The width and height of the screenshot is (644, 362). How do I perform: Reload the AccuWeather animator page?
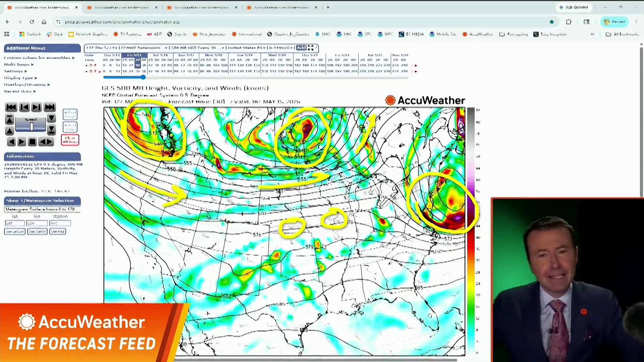point(32,22)
